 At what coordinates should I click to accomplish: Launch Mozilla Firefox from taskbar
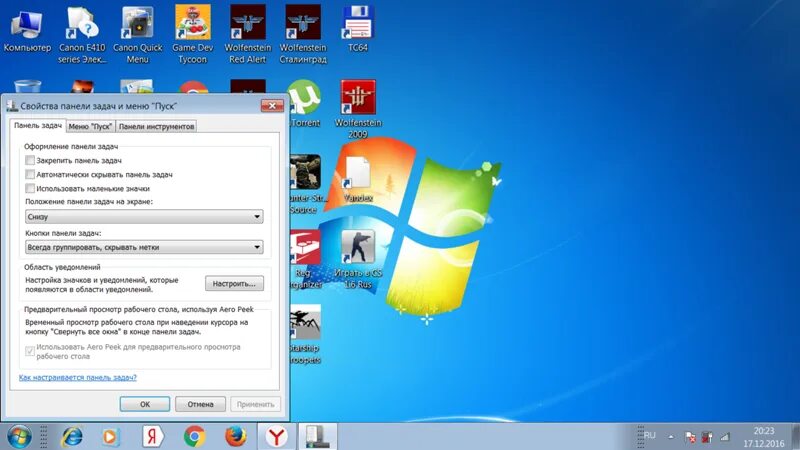coord(235,437)
